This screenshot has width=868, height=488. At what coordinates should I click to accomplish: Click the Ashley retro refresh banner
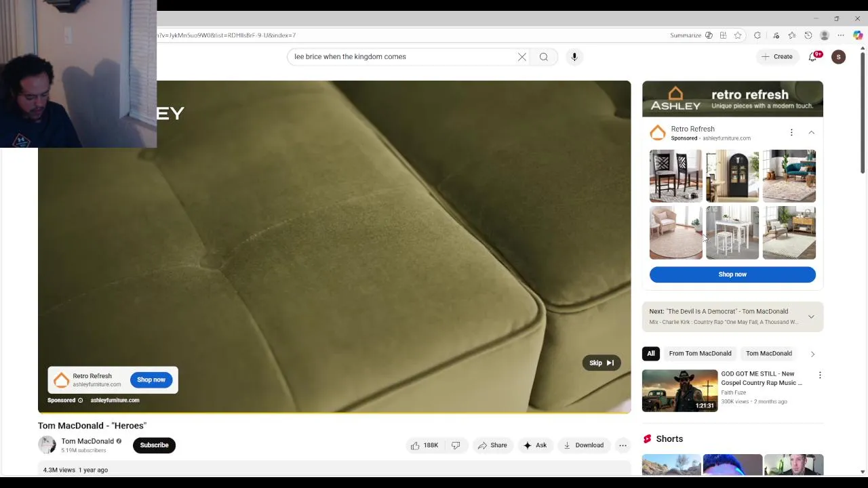coord(732,99)
